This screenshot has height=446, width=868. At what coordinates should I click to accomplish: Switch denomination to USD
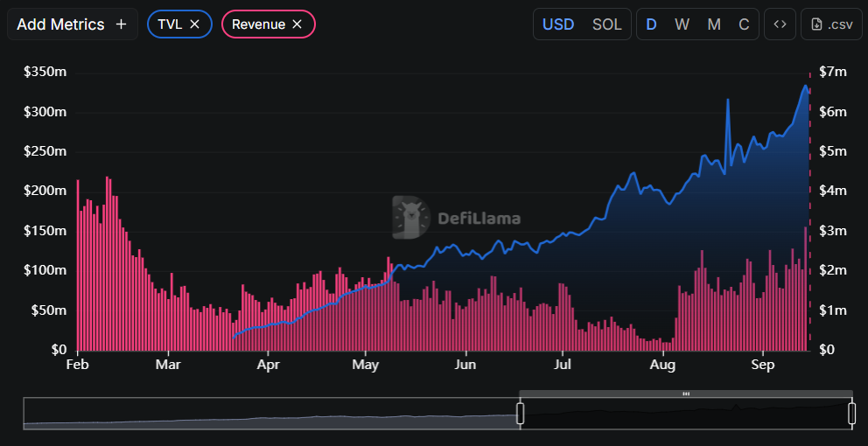click(x=558, y=24)
